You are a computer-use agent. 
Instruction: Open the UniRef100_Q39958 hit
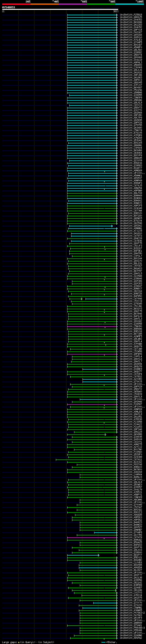[131, 324]
